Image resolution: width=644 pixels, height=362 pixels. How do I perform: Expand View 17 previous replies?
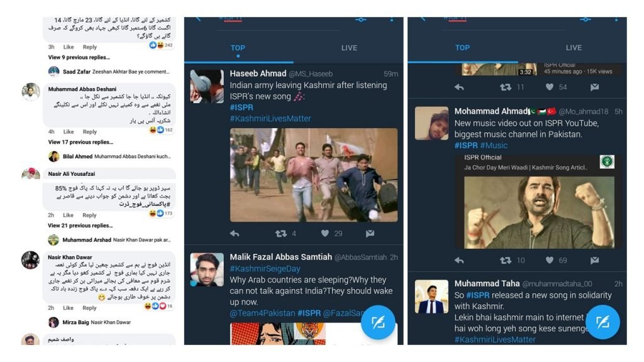[80, 142]
